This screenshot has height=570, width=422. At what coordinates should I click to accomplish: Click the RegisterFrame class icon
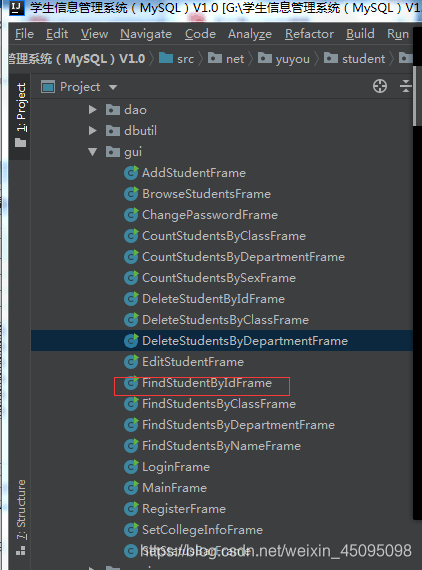131,509
